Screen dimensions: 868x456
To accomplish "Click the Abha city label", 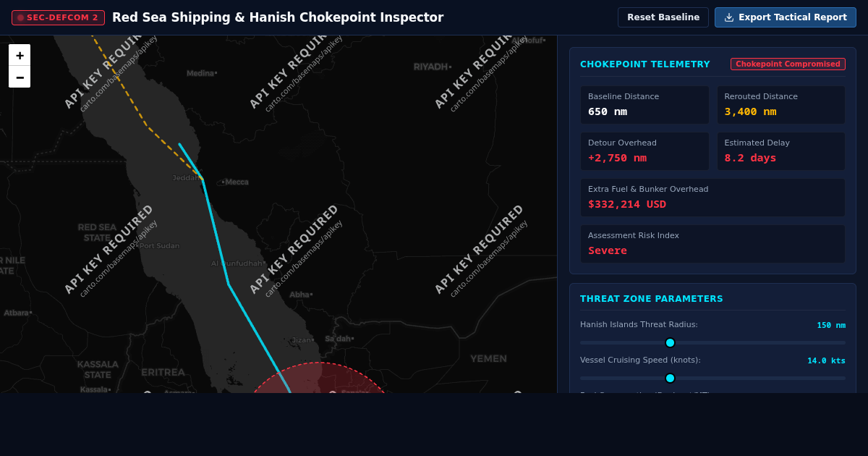I will click(301, 295).
